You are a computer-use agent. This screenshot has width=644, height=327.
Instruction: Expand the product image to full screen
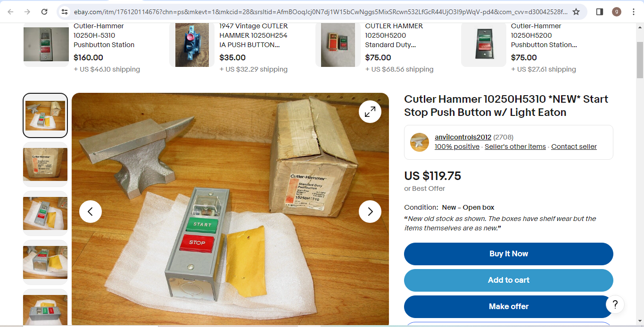point(370,112)
